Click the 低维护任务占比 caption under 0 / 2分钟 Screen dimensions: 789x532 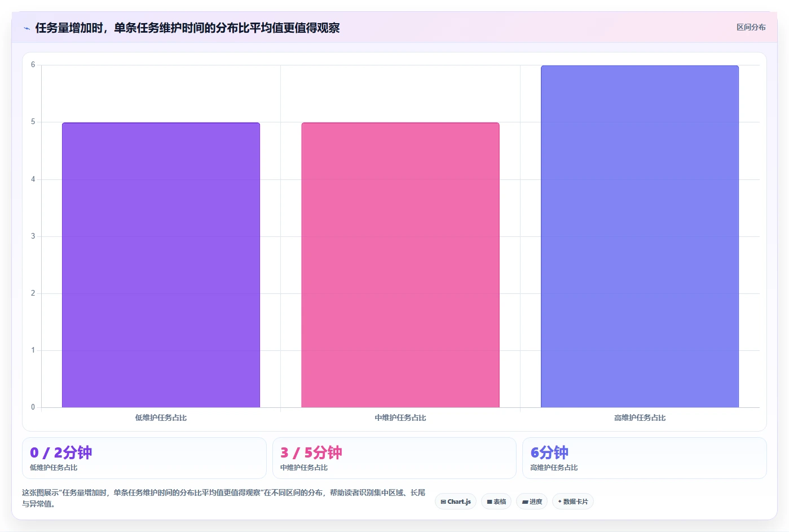(54, 468)
